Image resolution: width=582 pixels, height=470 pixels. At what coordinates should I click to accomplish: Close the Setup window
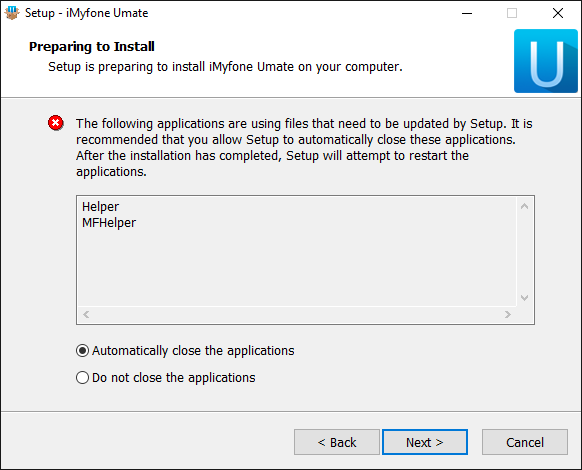pos(558,13)
